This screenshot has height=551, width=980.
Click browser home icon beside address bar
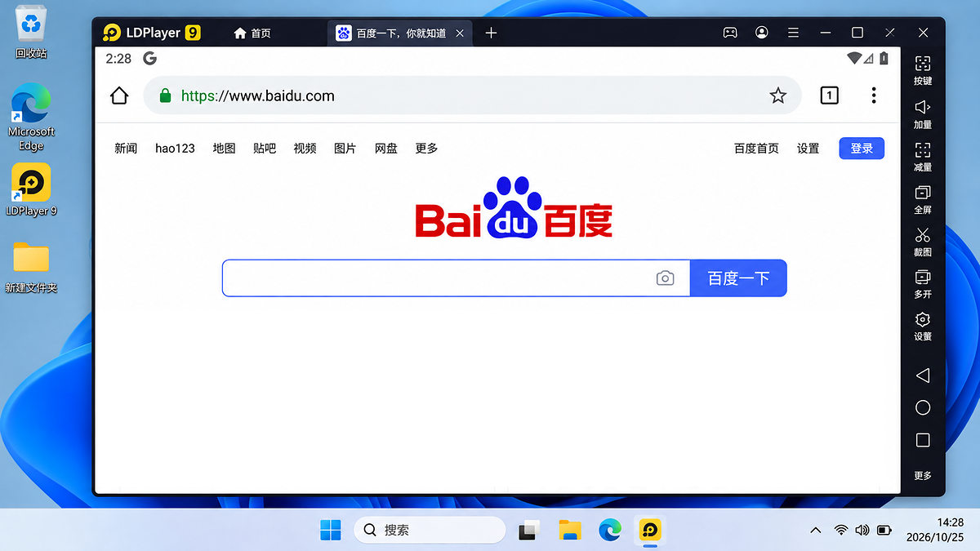[x=119, y=96]
